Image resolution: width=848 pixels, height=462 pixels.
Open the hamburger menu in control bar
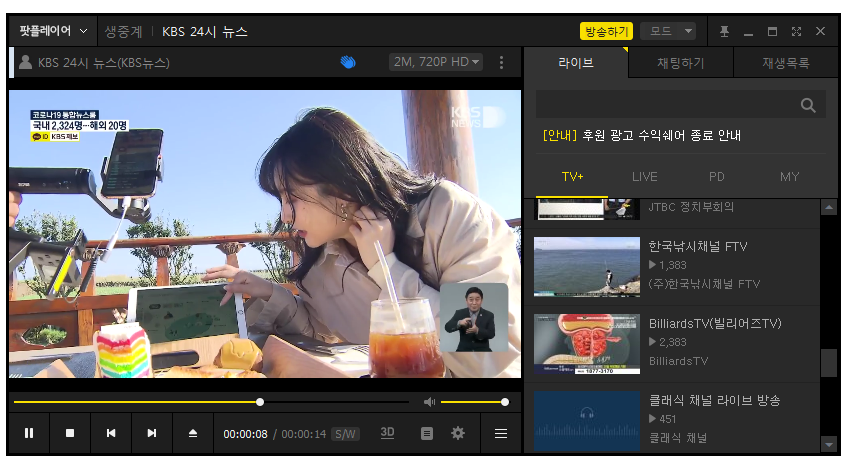pos(501,433)
